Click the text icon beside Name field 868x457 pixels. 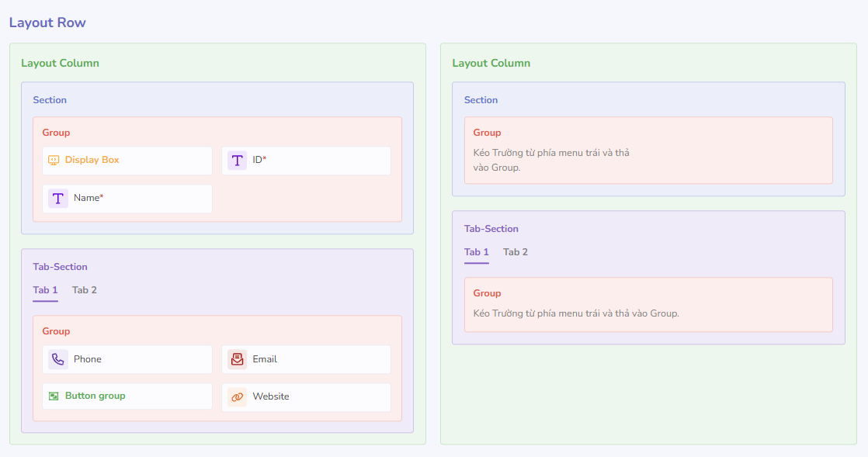[58, 199]
